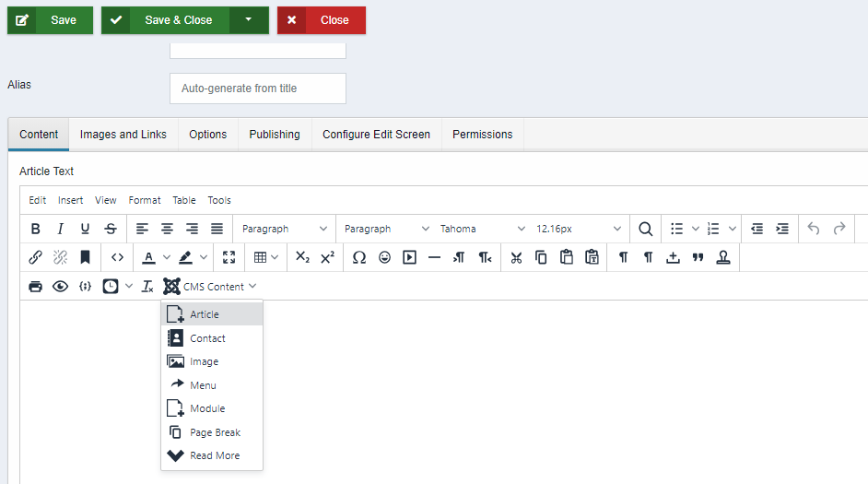Click the insert link chain icon
Image resolution: width=868 pixels, height=484 pixels.
36,257
